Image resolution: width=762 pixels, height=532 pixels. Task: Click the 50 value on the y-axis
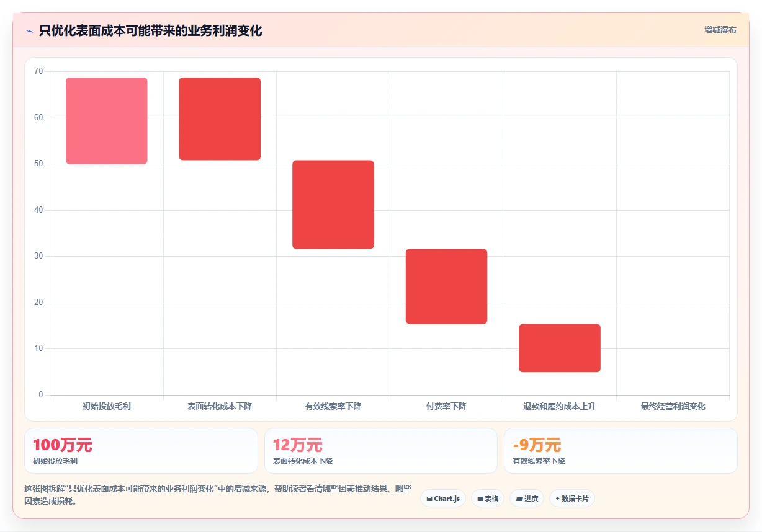click(38, 164)
